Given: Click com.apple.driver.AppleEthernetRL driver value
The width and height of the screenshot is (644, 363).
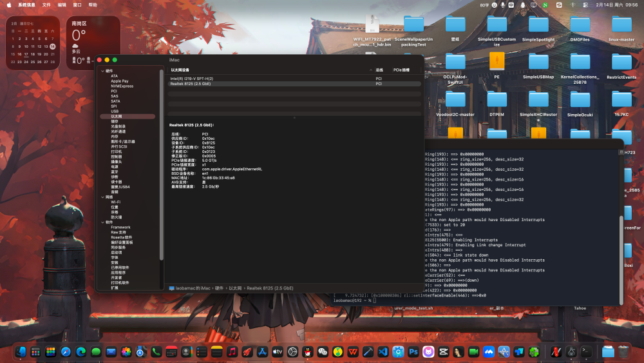Looking at the screenshot, I should tap(232, 170).
